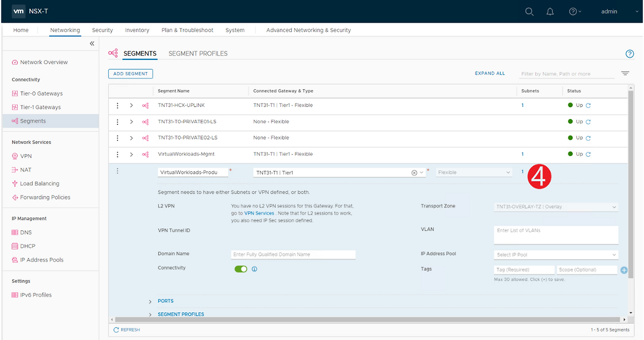Switch to the Inventory tab
Image resolution: width=644 pixels, height=340 pixels.
click(137, 30)
